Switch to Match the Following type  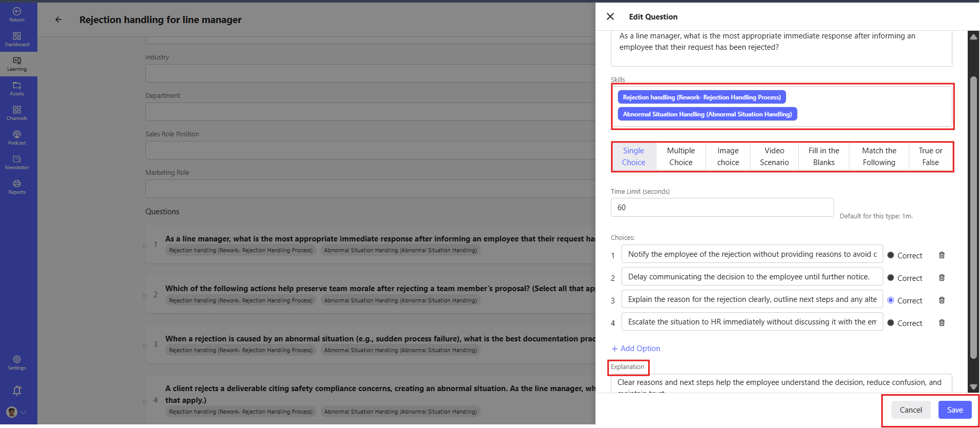pos(879,156)
